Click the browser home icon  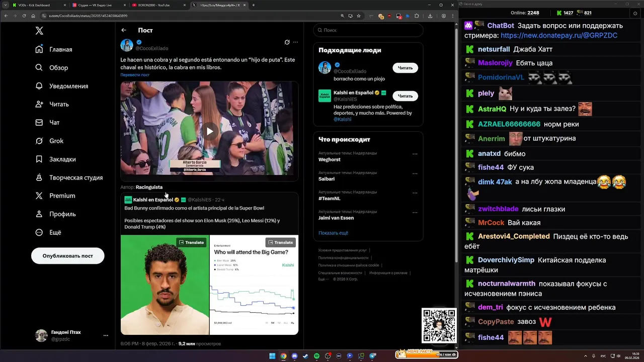33,16
